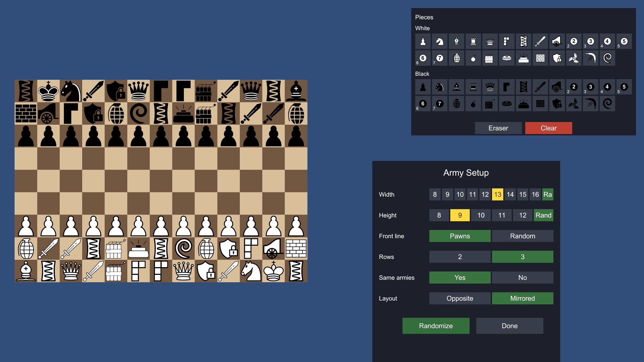Select the white knight in the Pieces palette
The image size is (644, 362).
pyautogui.click(x=439, y=41)
